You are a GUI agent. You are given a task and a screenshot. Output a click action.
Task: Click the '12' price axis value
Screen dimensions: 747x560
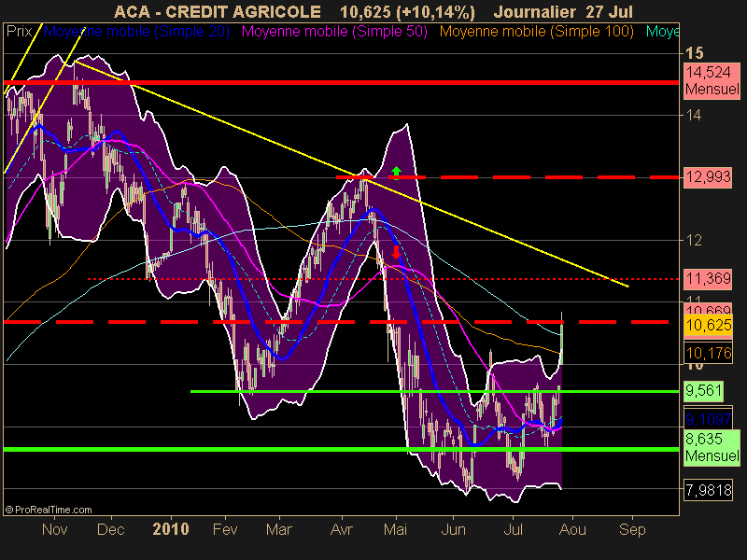pos(693,240)
